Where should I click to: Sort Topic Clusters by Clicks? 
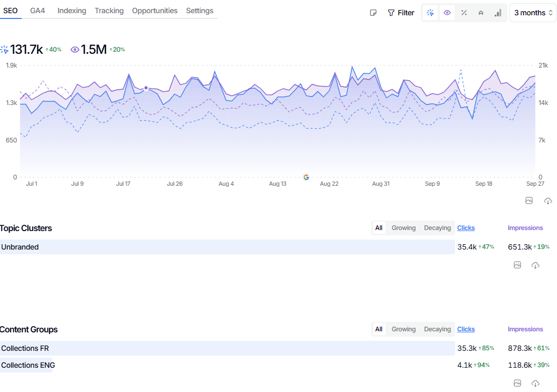pyautogui.click(x=466, y=228)
